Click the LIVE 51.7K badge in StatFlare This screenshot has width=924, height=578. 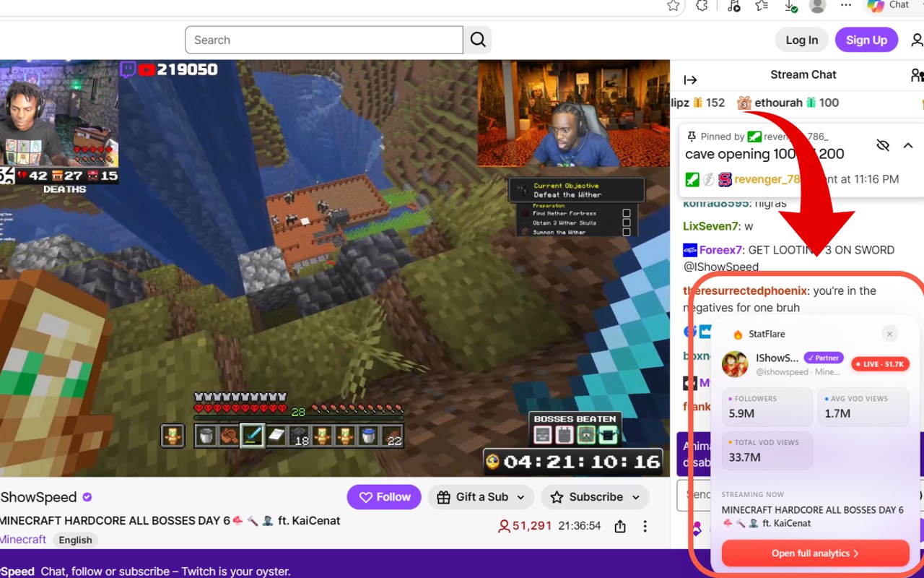[879, 364]
